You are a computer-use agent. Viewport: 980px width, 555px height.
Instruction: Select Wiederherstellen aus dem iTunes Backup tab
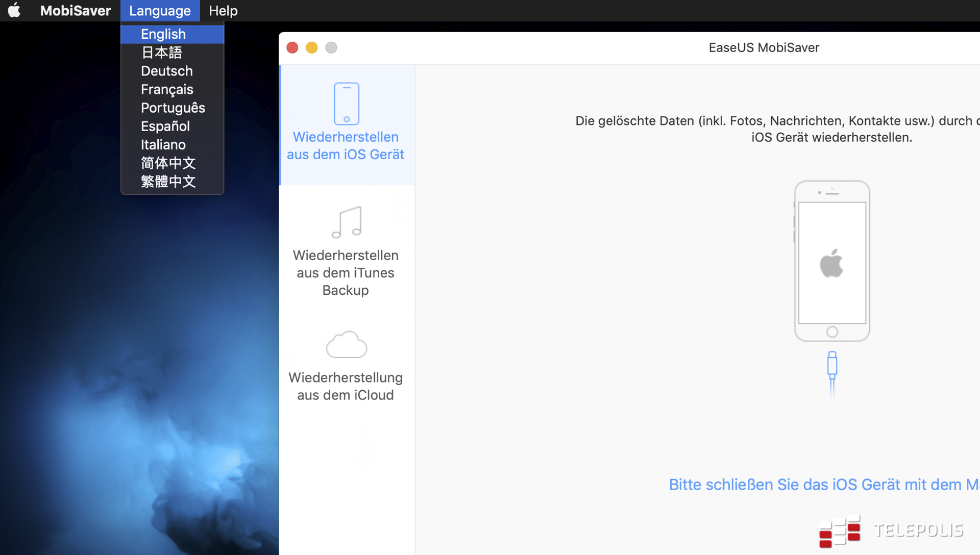346,272
